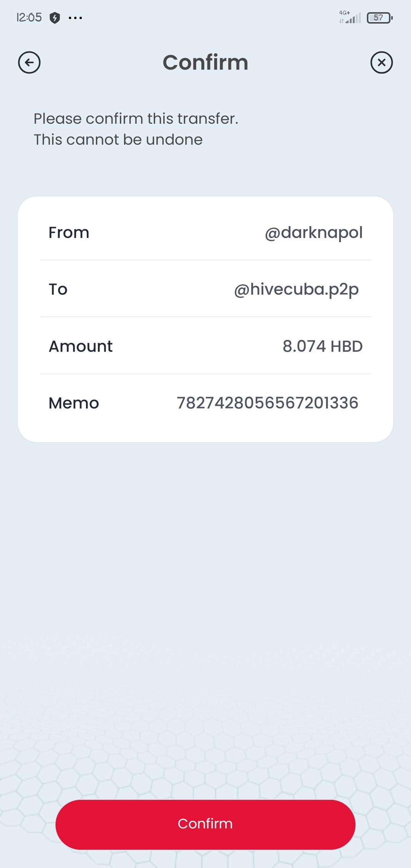Tap the 12:05 clock in status bar
Image resolution: width=411 pixels, height=868 pixels.
pos(29,18)
